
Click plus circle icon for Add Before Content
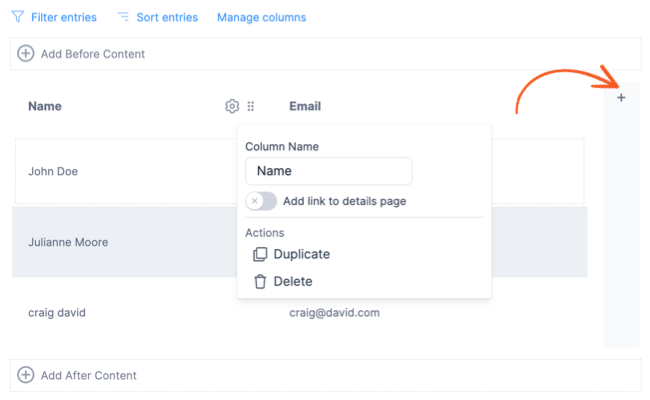pyautogui.click(x=26, y=53)
